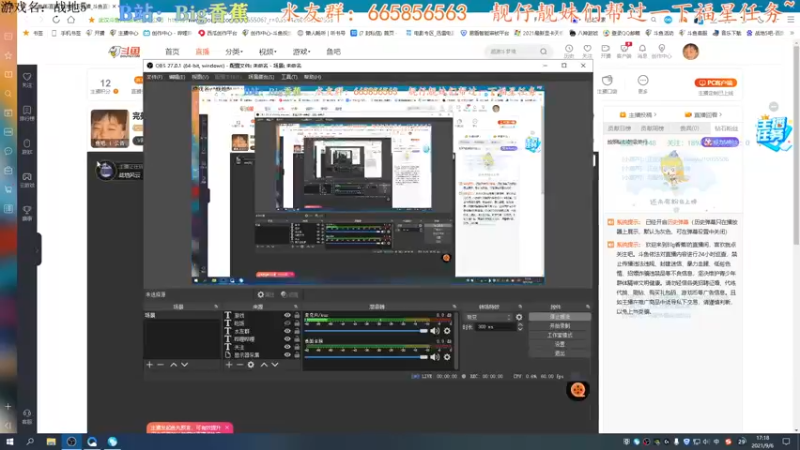Image resolution: width=800 pixels, height=450 pixels.
Task: Expand the Douyu 分类 navigation dropdown
Action: click(234, 52)
